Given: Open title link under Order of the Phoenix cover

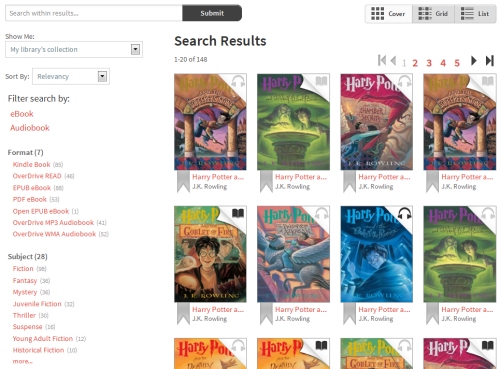Looking at the screenshot, I should [384, 310].
